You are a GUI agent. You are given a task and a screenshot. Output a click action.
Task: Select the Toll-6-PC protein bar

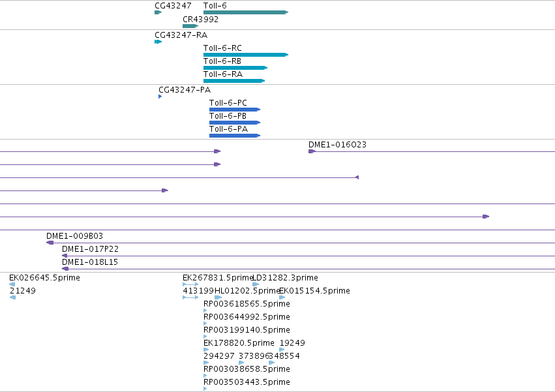[235, 110]
